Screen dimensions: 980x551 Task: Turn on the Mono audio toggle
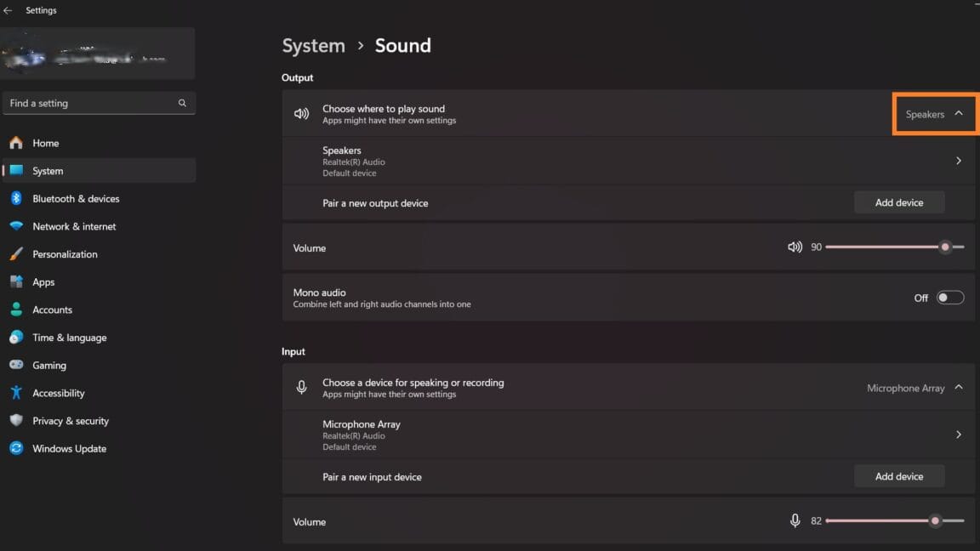tap(950, 298)
